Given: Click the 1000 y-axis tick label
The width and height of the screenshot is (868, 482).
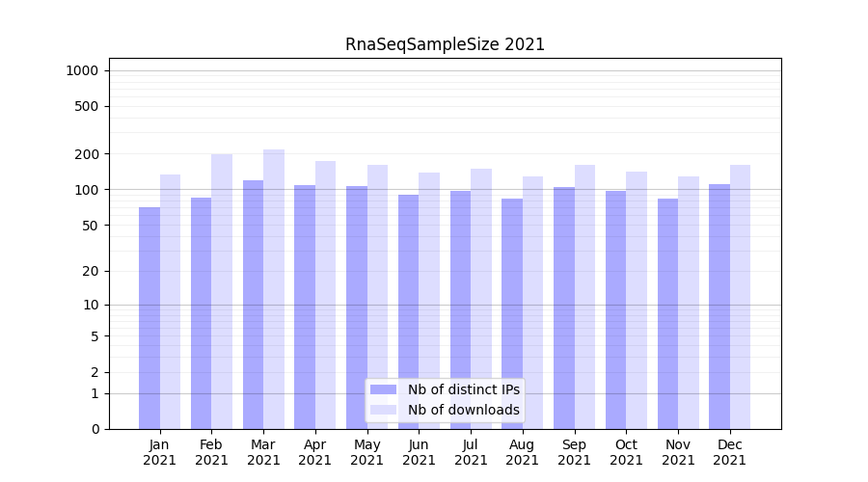Looking at the screenshot, I should click(82, 70).
